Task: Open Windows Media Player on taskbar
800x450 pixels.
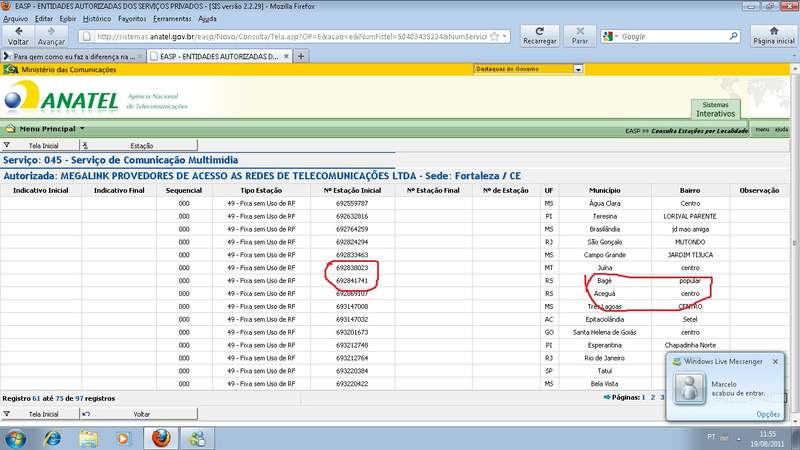Action: pos(123,439)
